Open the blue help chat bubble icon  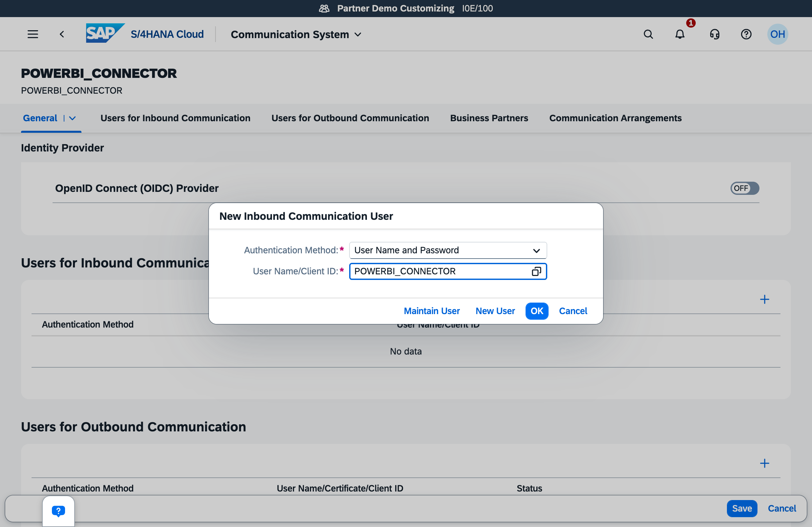[58, 511]
